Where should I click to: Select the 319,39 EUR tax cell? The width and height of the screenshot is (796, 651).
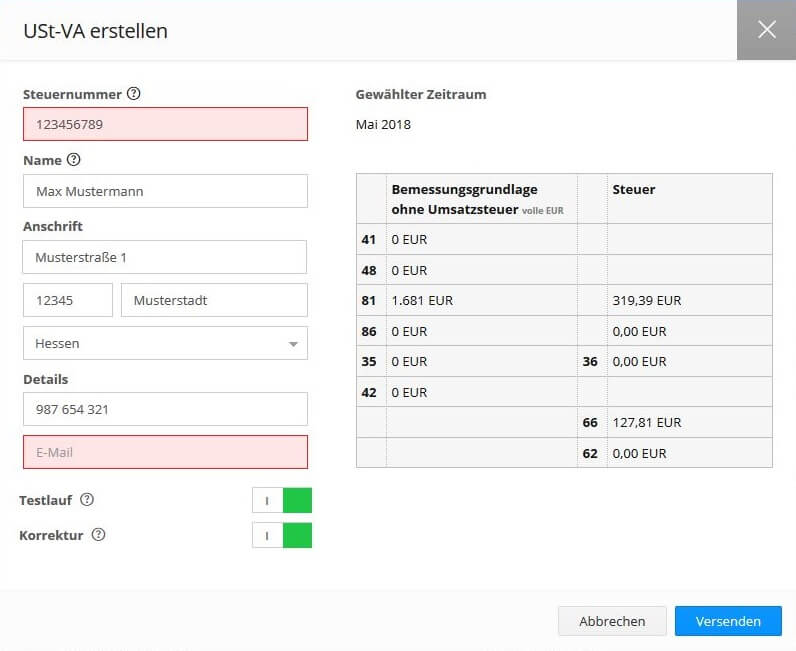point(647,300)
